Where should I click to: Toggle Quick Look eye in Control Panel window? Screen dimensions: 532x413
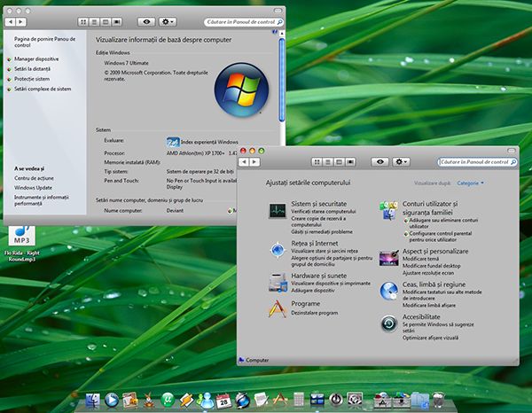click(x=380, y=161)
